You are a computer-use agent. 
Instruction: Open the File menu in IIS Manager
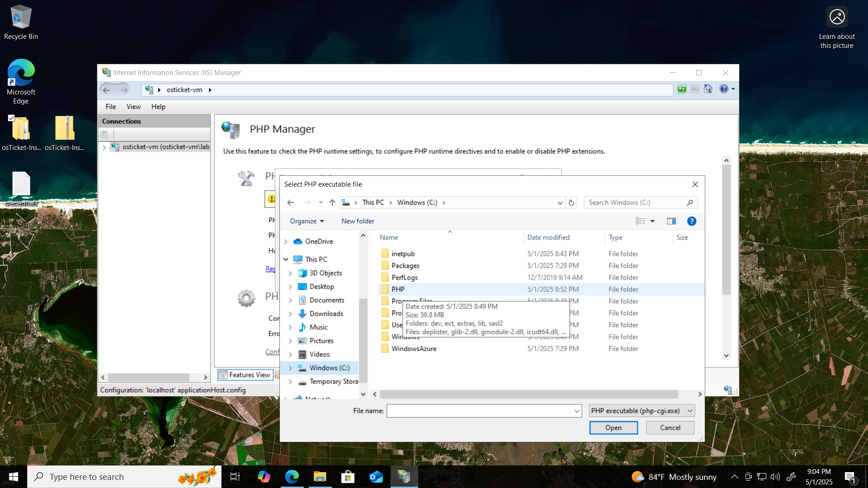point(111,107)
